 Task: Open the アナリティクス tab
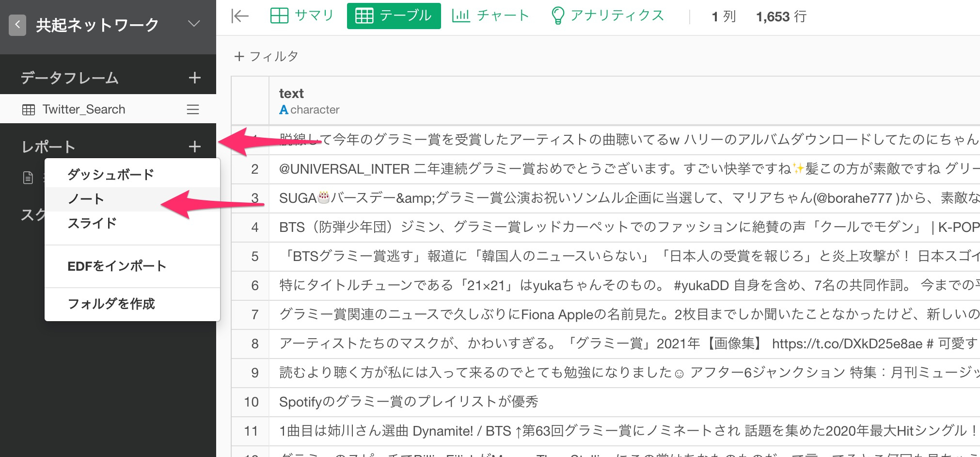pos(608,16)
